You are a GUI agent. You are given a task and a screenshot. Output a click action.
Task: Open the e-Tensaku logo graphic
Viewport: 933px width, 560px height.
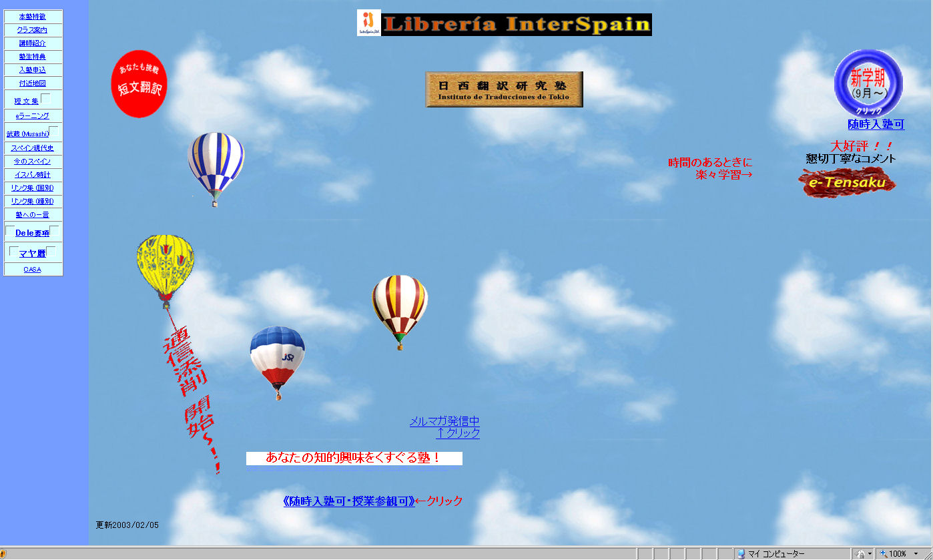tap(847, 182)
